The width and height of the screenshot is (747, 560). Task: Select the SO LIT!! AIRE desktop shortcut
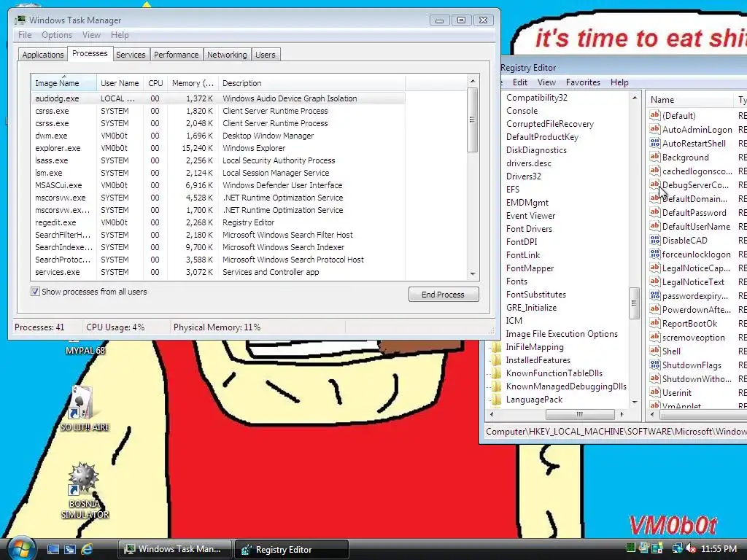point(85,408)
